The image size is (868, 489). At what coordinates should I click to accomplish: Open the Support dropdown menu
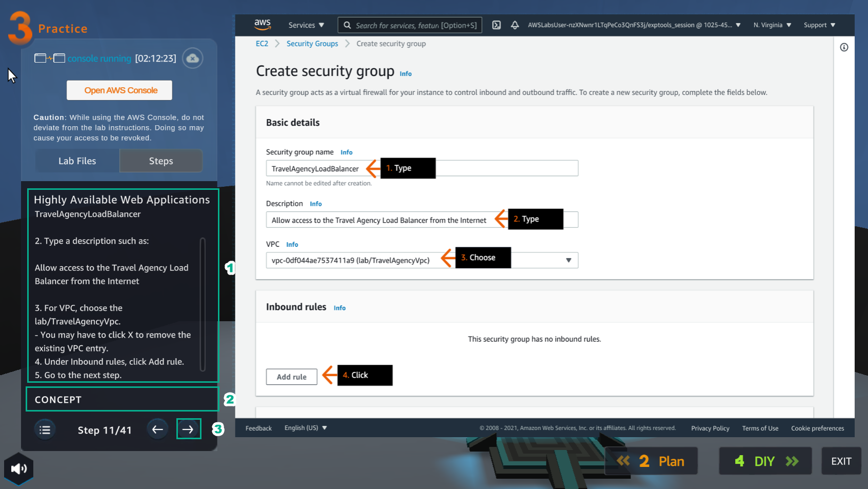[819, 25]
